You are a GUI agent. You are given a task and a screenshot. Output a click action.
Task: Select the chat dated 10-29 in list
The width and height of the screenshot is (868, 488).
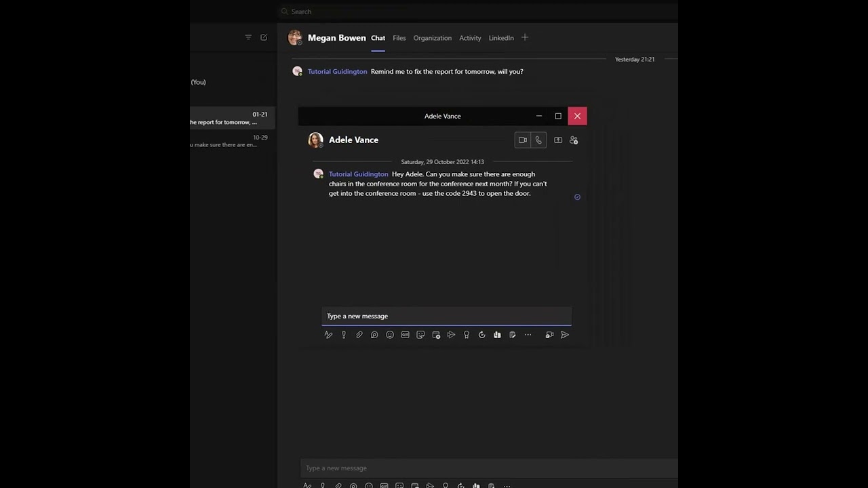point(233,141)
